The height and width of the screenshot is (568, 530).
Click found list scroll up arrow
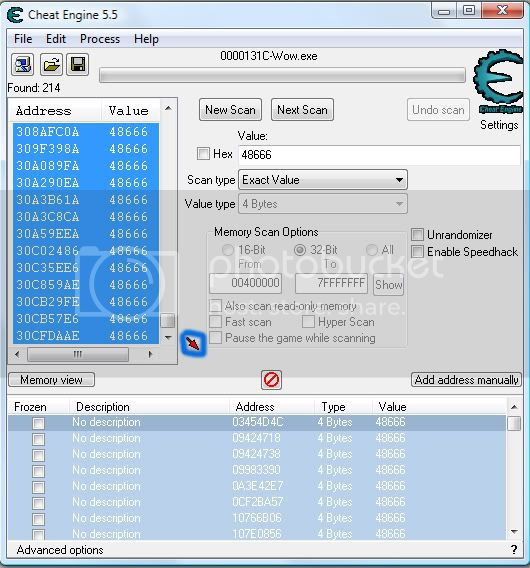[x=168, y=108]
